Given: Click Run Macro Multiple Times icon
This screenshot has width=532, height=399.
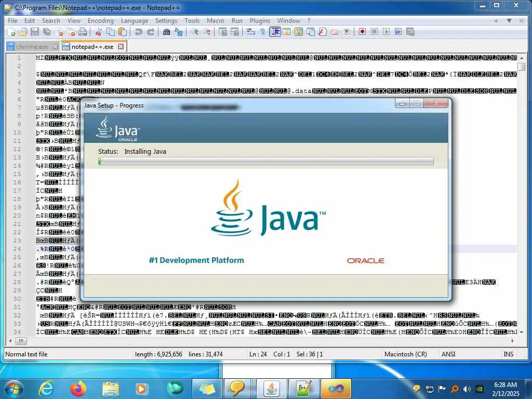Looking at the screenshot, I should 398,32.
